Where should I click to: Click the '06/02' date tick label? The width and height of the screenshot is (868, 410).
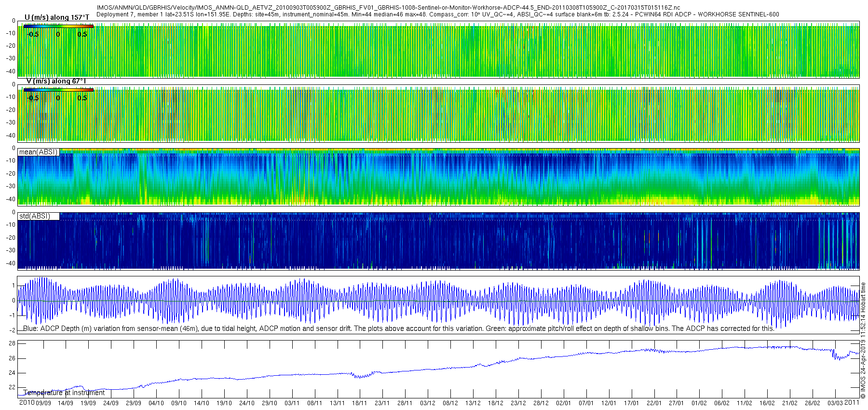722,403
